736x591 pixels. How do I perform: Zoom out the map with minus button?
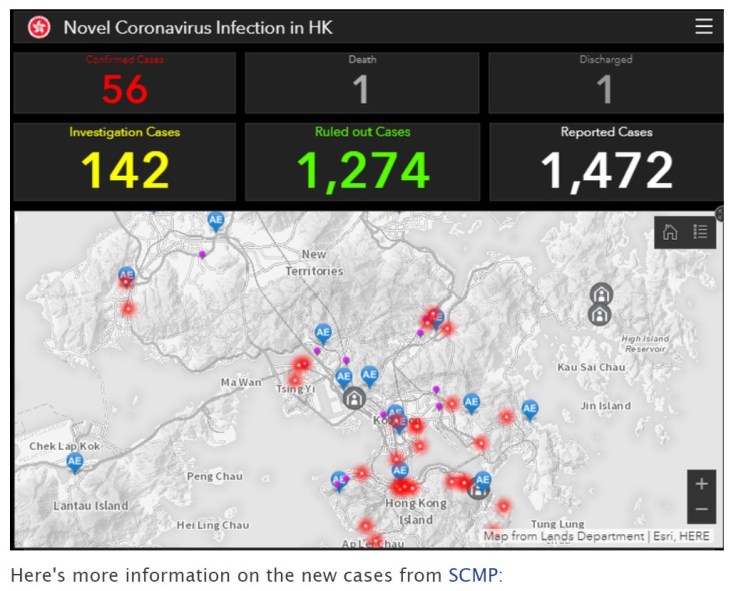pos(701,509)
